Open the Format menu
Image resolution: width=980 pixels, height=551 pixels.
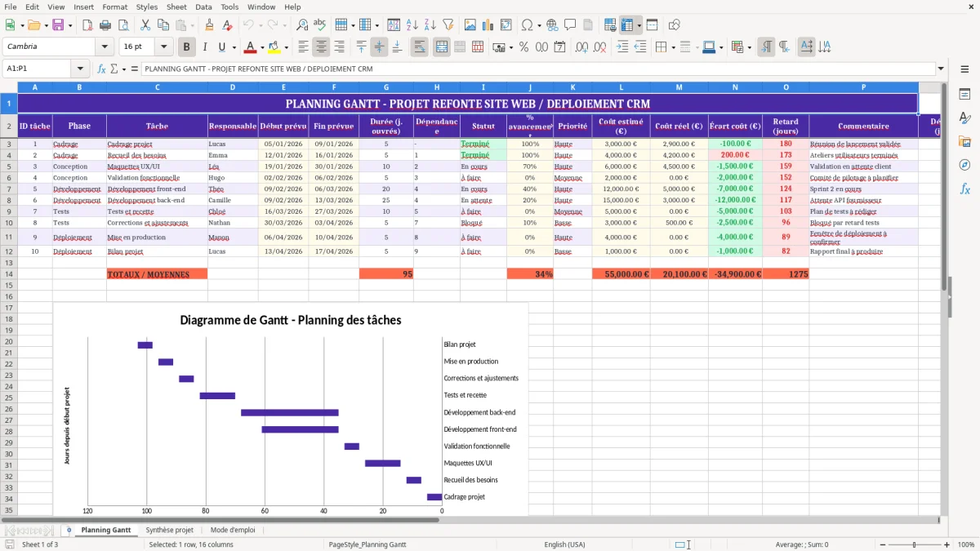[114, 7]
